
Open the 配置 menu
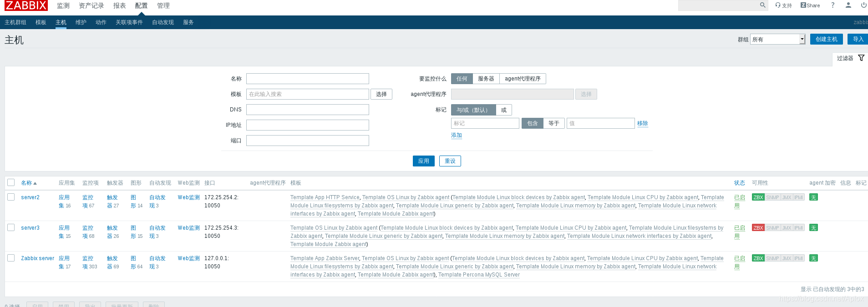pyautogui.click(x=142, y=5)
